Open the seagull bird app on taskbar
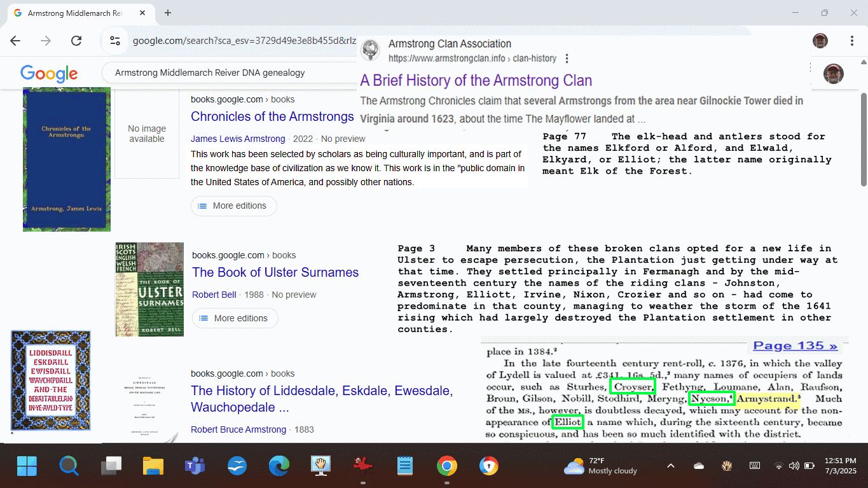868x488 pixels. [237, 466]
